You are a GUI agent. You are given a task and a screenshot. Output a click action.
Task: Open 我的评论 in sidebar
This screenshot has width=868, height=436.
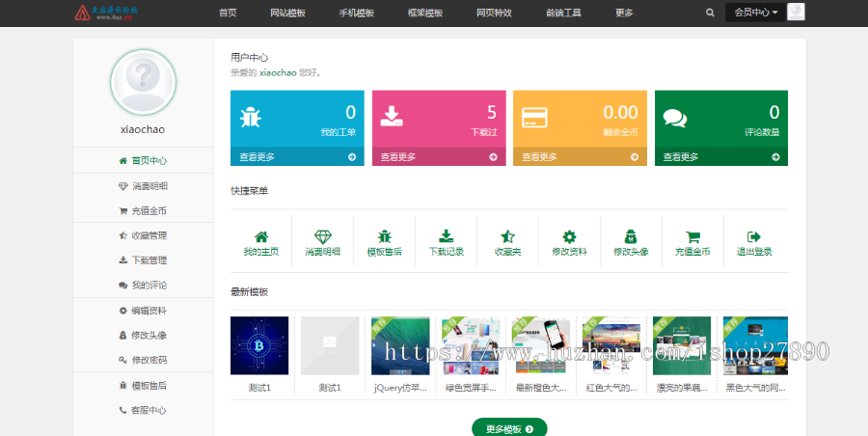pyautogui.click(x=143, y=286)
